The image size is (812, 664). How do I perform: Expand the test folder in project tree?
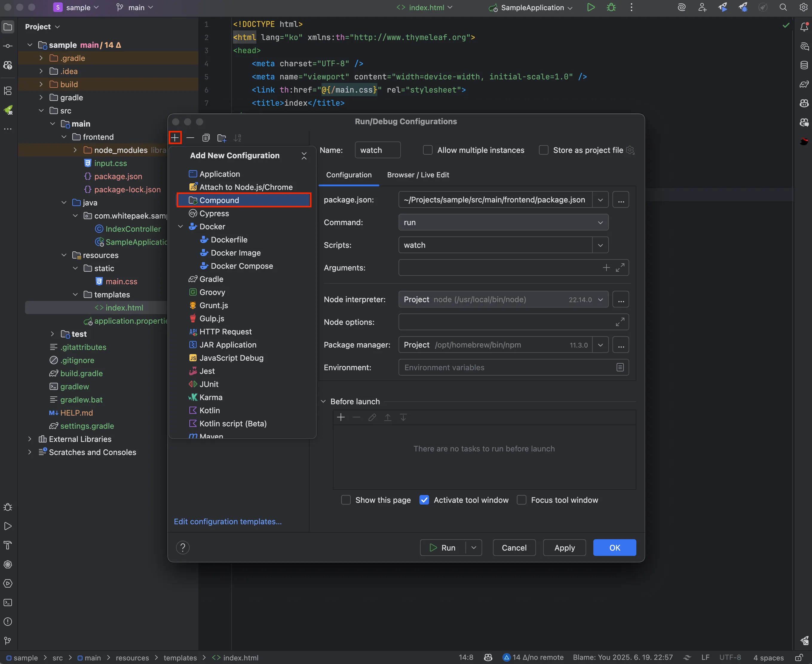point(52,334)
